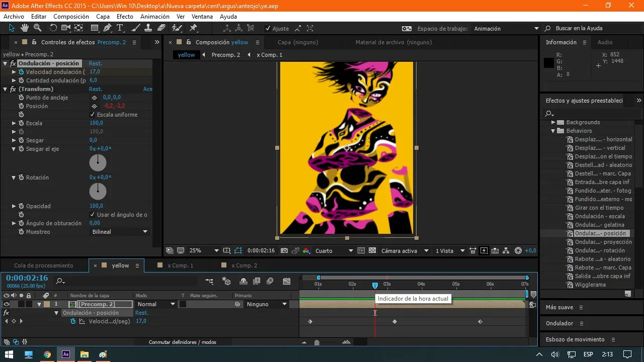Toggle the Ondulación - posición fx switch
The height and width of the screenshot is (362, 644).
[x=13, y=63]
